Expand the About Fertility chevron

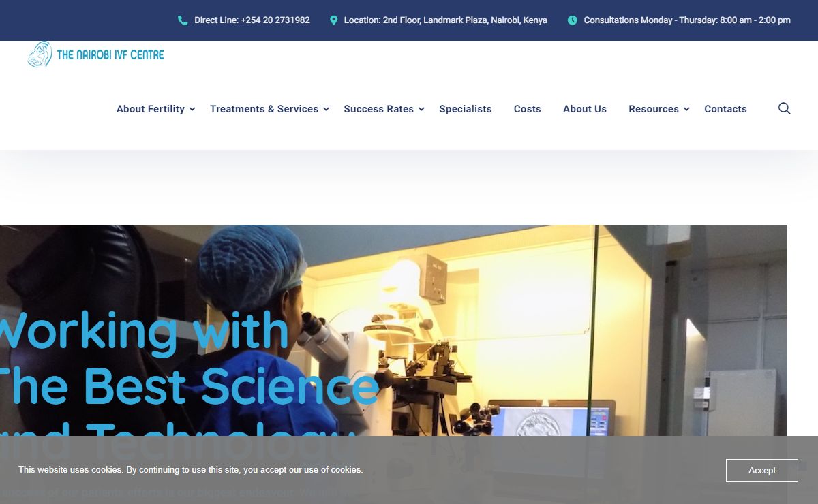click(192, 109)
